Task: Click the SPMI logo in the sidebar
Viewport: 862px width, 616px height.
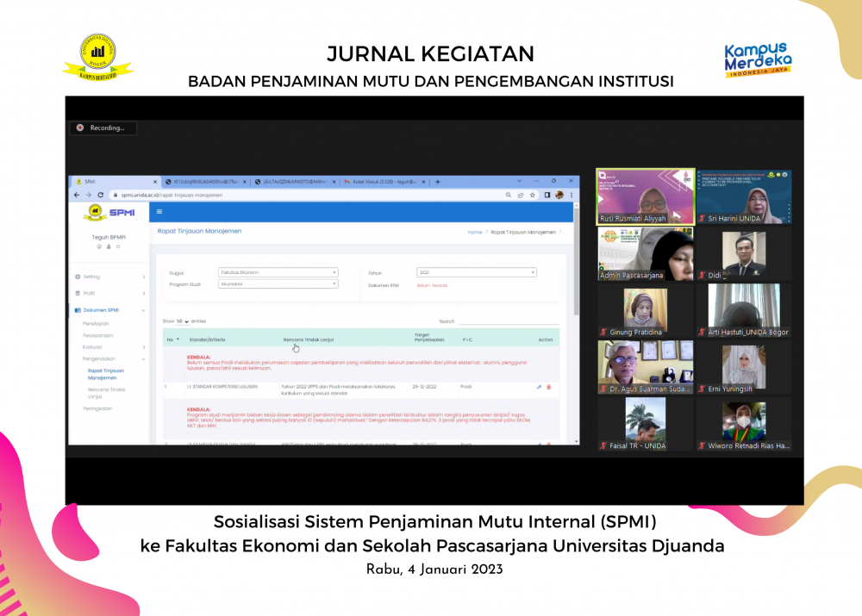Action: pos(109,213)
